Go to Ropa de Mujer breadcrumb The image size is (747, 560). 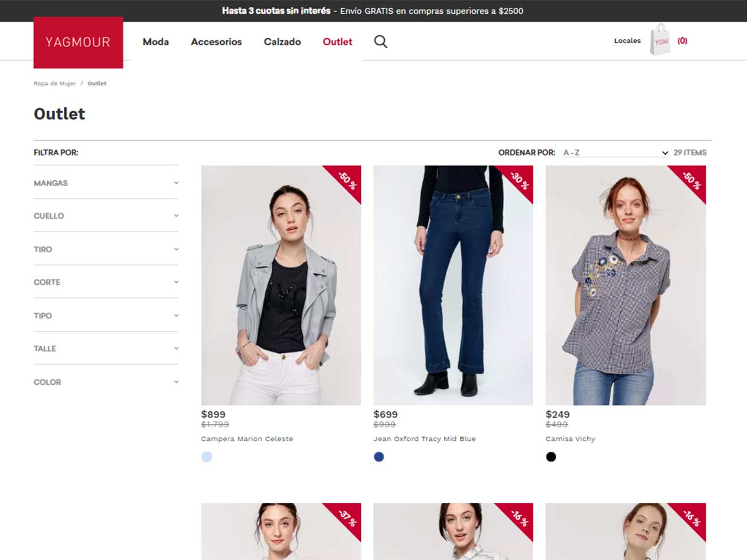[x=55, y=83]
